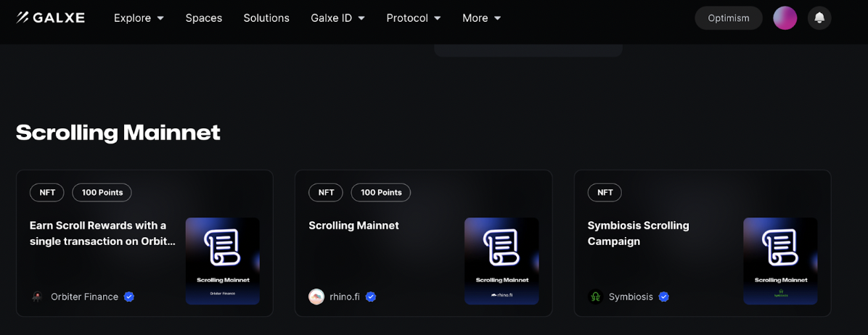
Task: Click the rhino.fi Scrolling Mainnet NFT thumbnail
Action: point(501,261)
